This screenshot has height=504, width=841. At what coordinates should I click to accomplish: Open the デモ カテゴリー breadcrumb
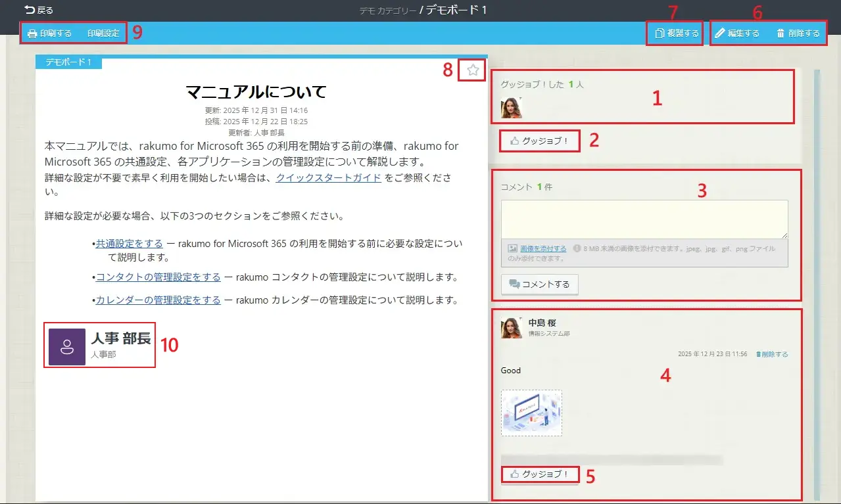387,11
